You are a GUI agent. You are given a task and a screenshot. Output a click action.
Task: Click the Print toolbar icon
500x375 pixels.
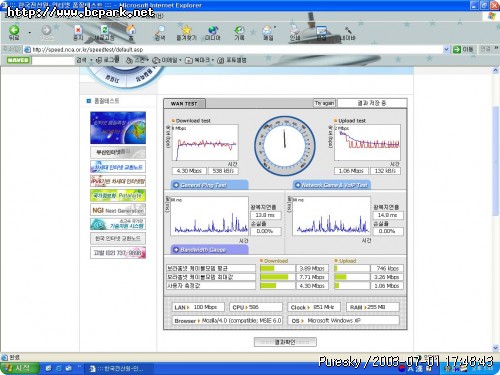click(295, 30)
